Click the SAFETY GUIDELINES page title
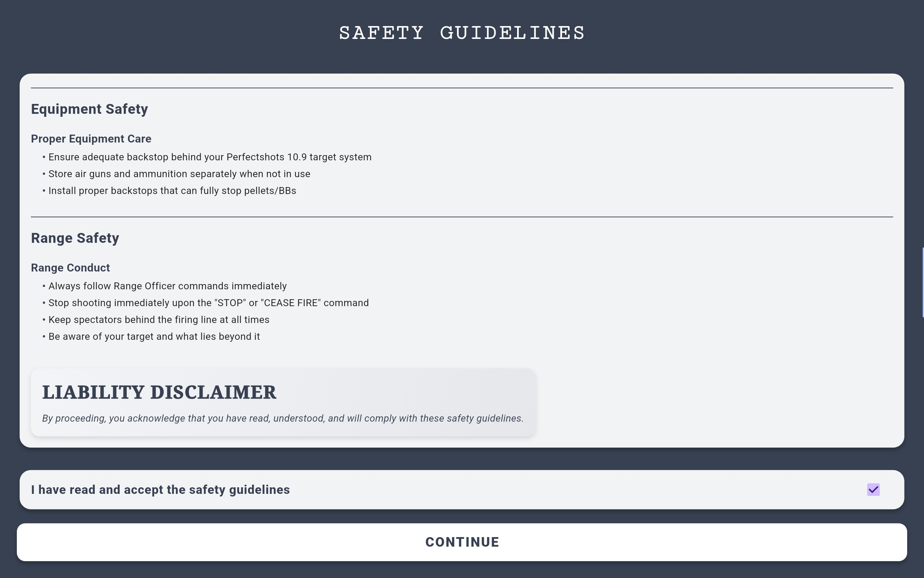The width and height of the screenshot is (924, 578). click(x=462, y=33)
